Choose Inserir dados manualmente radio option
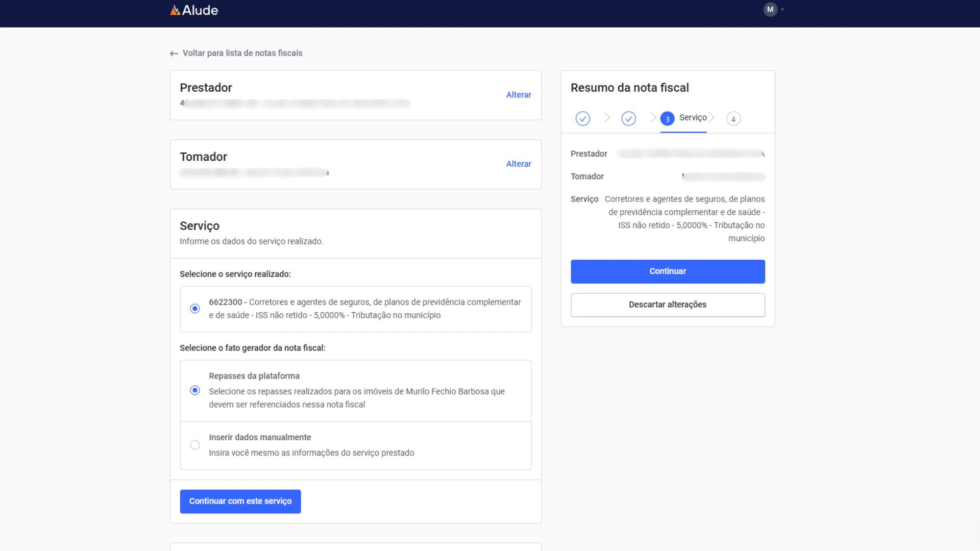 tap(195, 445)
